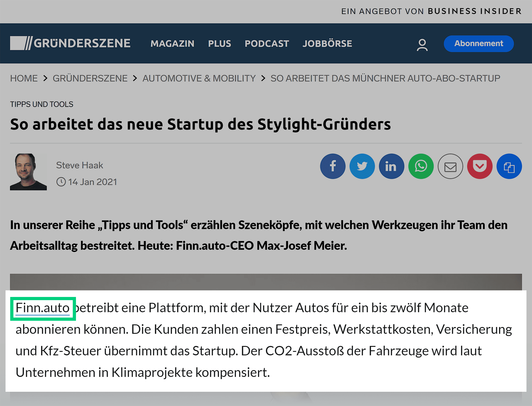The image size is (532, 406).
Task: Click the BUSINESS INSIDER text at top
Action: click(475, 11)
